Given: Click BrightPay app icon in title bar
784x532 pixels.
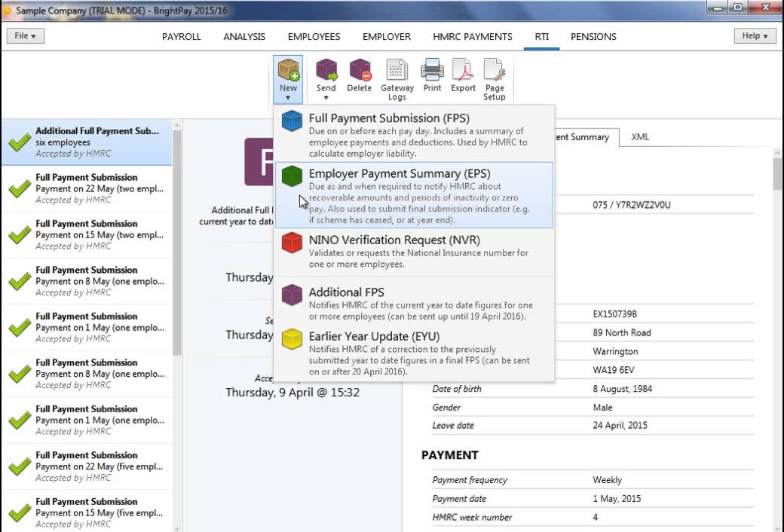Looking at the screenshot, I should [x=7, y=11].
